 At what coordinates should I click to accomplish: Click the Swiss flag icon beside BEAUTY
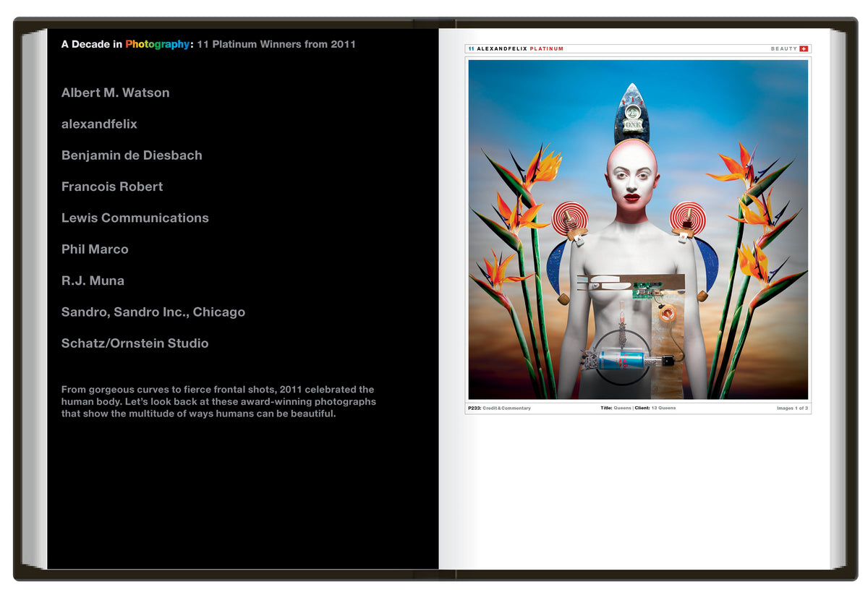[x=804, y=49]
